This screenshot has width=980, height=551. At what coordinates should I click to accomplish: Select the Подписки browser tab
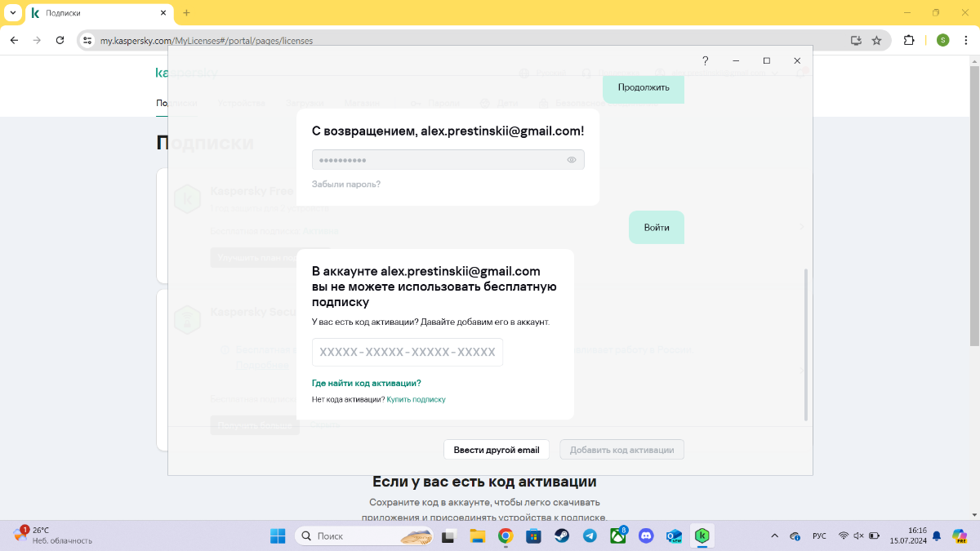point(99,13)
